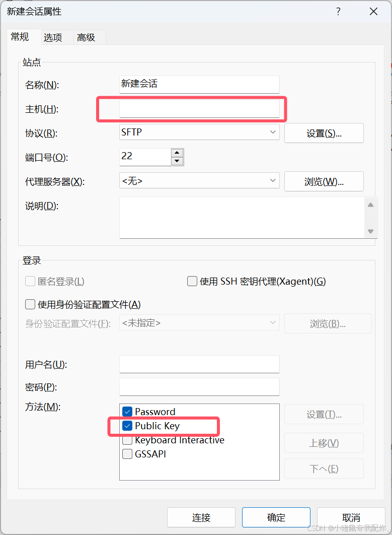Click the help question mark icon
Screen dimensions: 392x535
coord(338,11)
